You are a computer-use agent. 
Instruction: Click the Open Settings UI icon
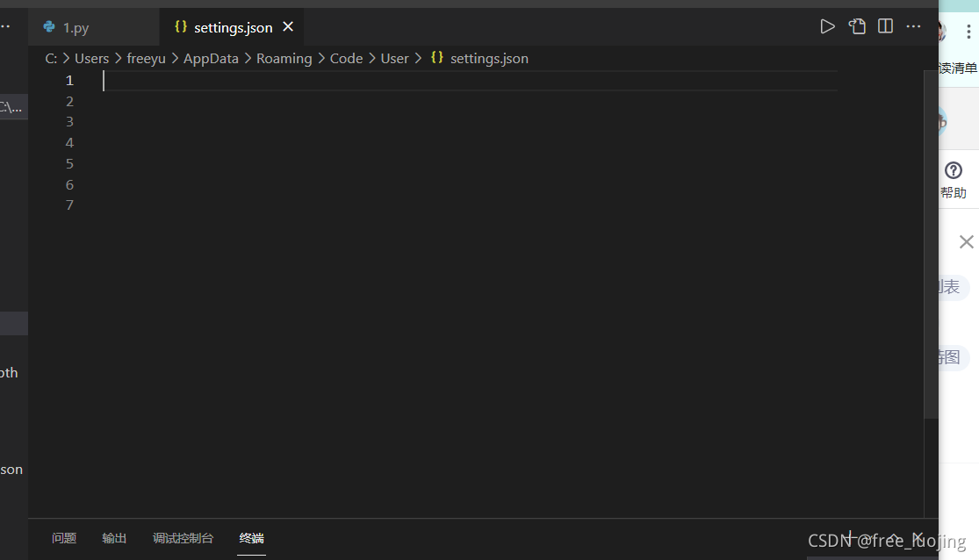857,26
